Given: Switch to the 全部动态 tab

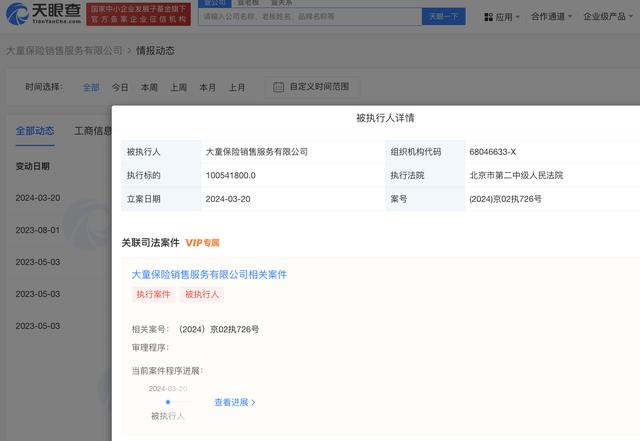Looking at the screenshot, I should point(35,131).
